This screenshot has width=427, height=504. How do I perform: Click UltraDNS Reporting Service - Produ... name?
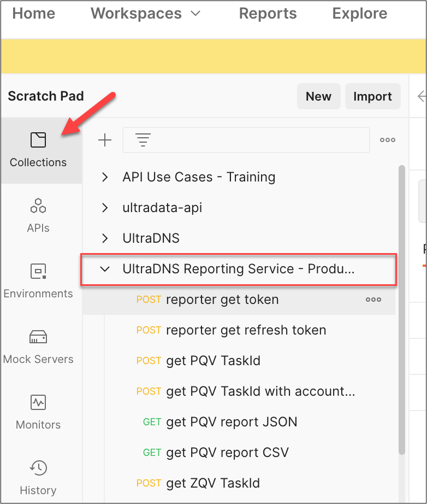pyautogui.click(x=239, y=269)
